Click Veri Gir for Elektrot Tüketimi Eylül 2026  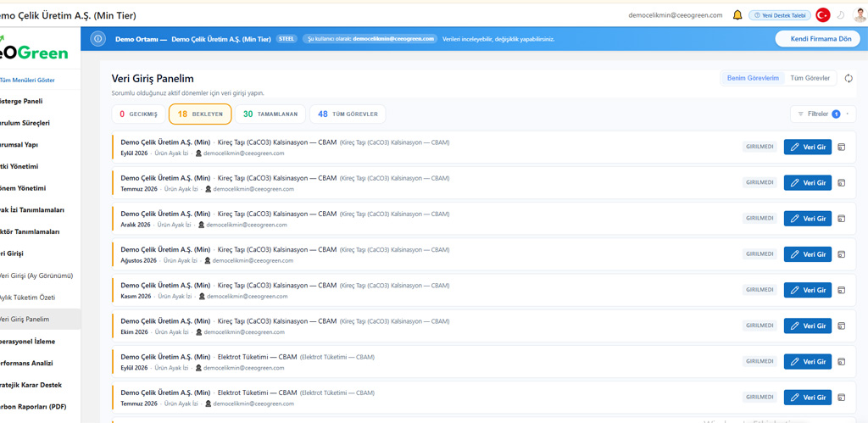[x=808, y=362]
